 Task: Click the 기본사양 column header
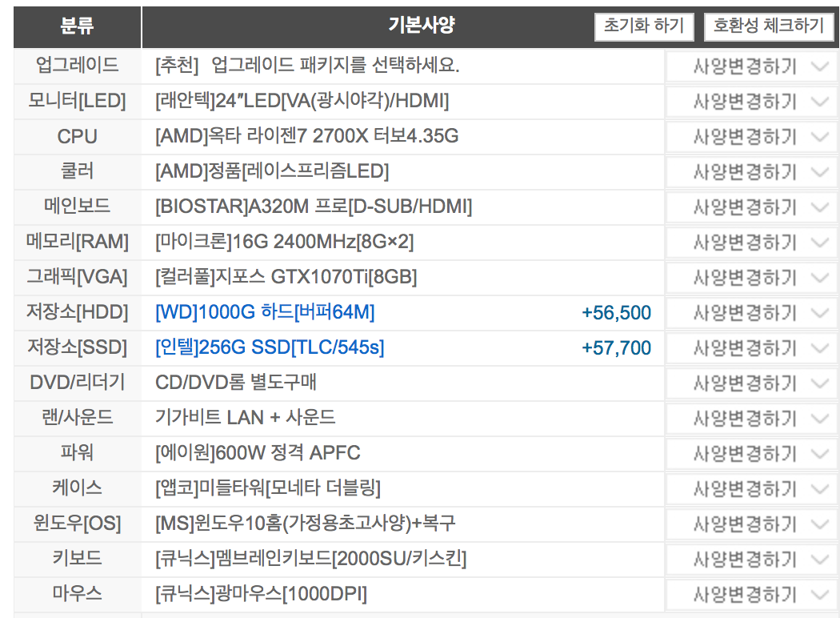coord(422,25)
